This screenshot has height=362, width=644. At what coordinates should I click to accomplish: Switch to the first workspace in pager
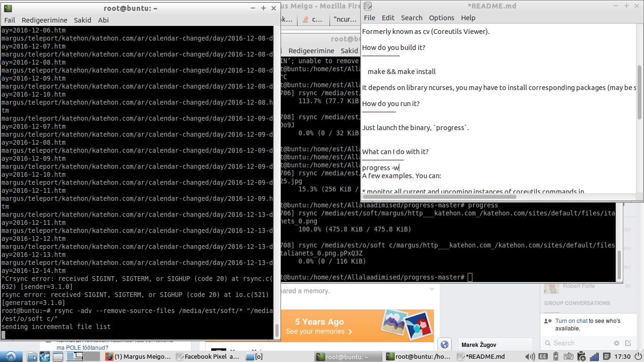(74, 356)
